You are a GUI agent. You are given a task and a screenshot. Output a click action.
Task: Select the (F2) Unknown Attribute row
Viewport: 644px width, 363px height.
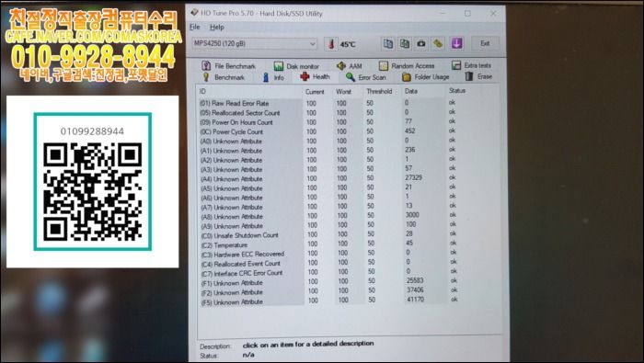(x=328, y=291)
